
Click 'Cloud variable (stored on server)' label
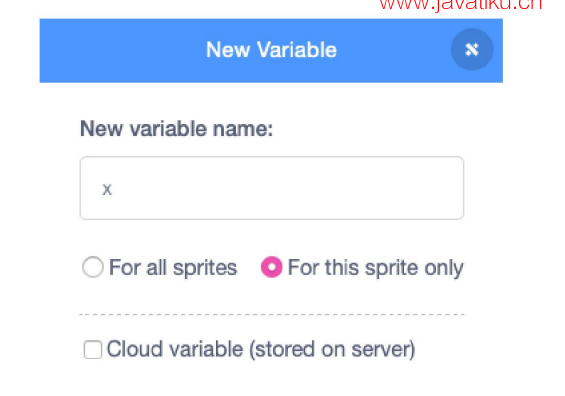coord(261,350)
